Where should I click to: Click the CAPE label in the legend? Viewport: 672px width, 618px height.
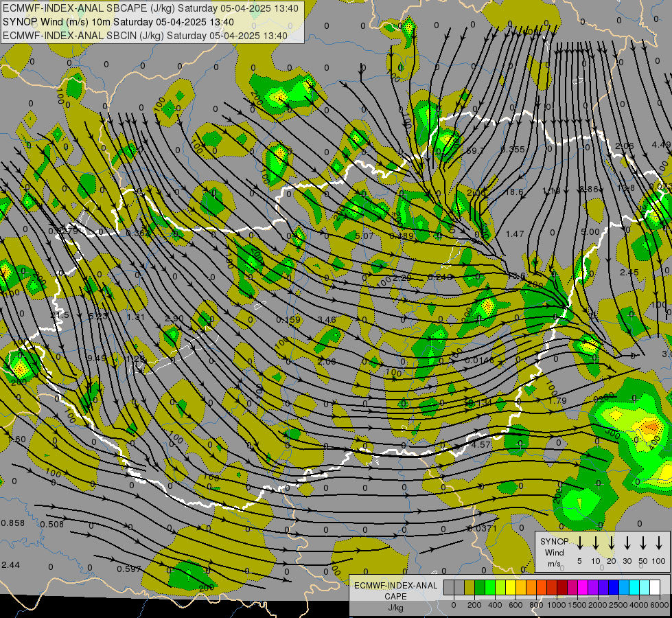(395, 597)
